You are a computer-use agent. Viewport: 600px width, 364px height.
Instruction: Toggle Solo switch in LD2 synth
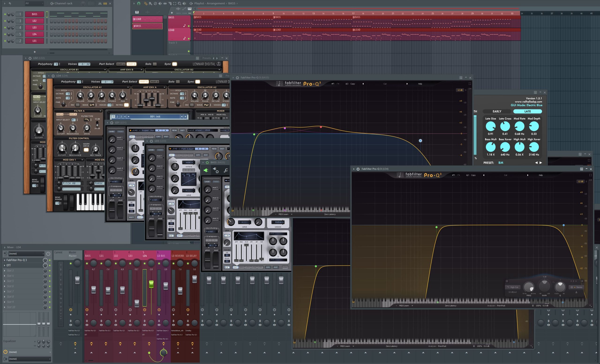[x=155, y=64]
